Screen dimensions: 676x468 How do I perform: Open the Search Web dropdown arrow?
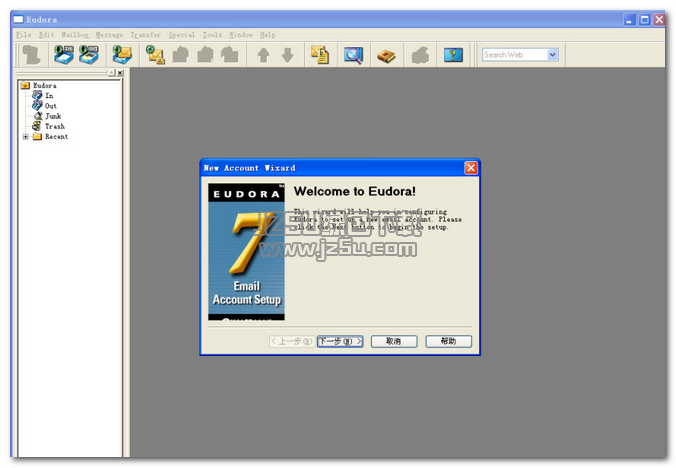552,55
